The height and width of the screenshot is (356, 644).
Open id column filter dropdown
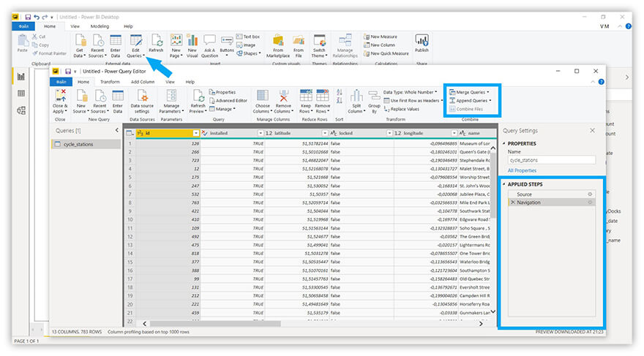pos(196,133)
